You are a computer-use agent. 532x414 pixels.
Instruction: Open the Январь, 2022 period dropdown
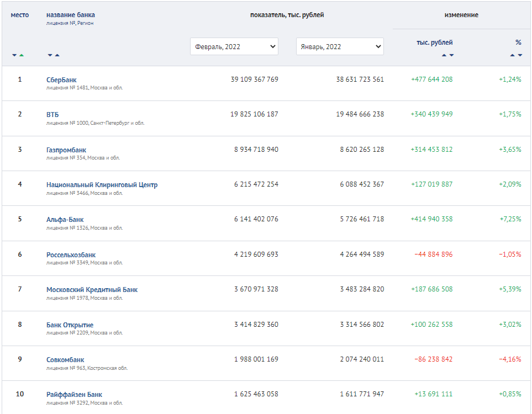[340, 47]
